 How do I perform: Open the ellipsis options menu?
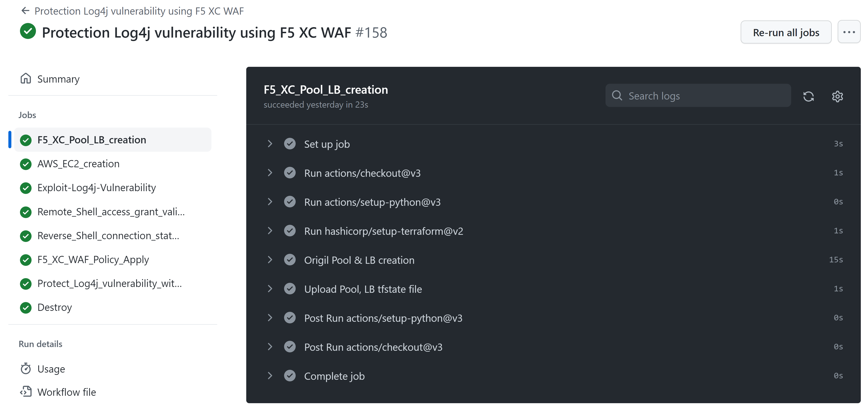coord(849,32)
